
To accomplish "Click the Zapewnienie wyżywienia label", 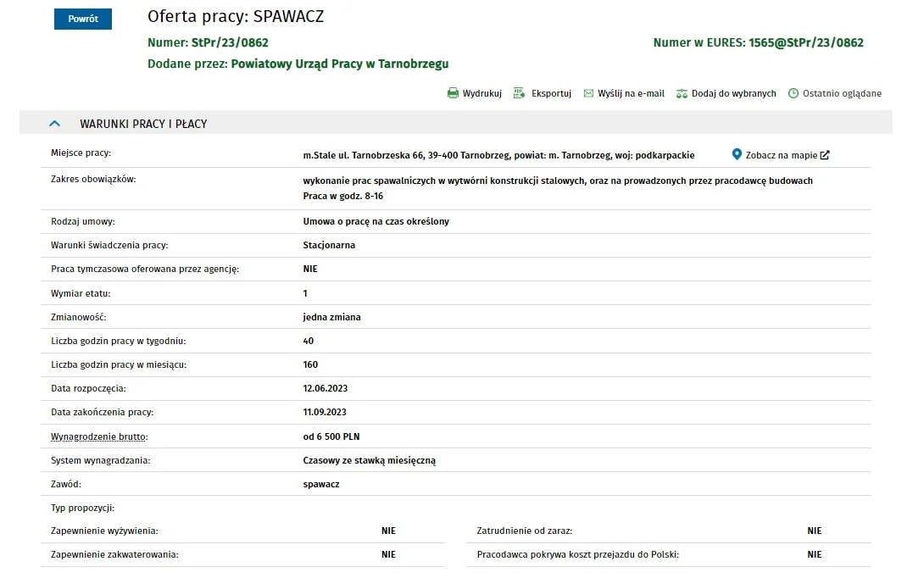I will tap(104, 531).
